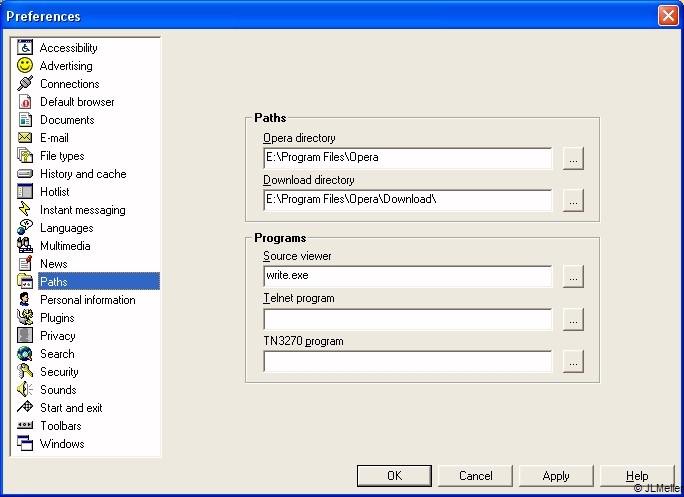This screenshot has width=684, height=497.
Task: Select the Search category label
Action: tap(57, 353)
